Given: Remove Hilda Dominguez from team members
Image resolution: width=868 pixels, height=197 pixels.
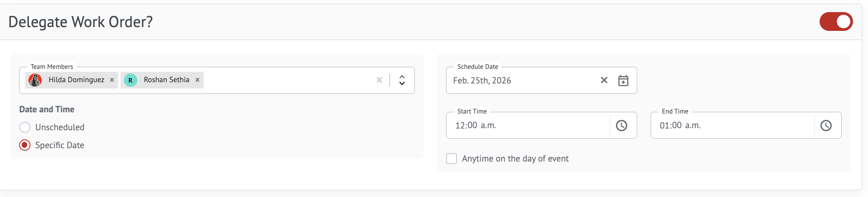Looking at the screenshot, I should [112, 80].
